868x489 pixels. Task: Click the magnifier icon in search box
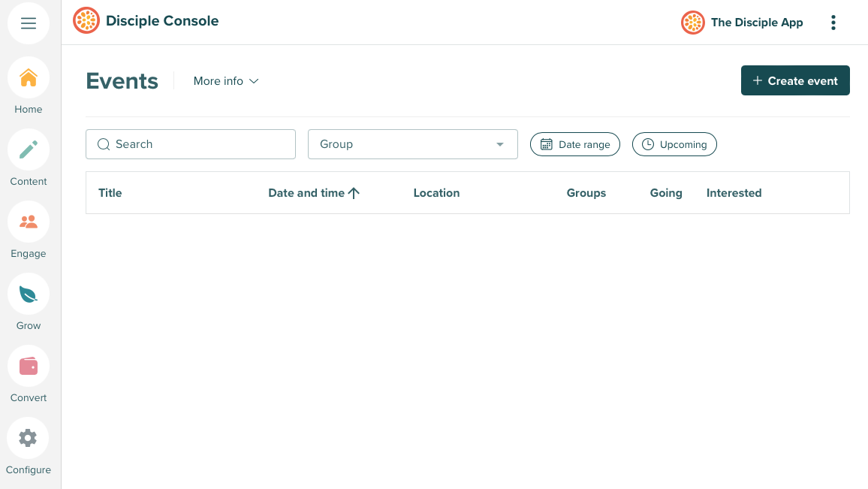104,144
